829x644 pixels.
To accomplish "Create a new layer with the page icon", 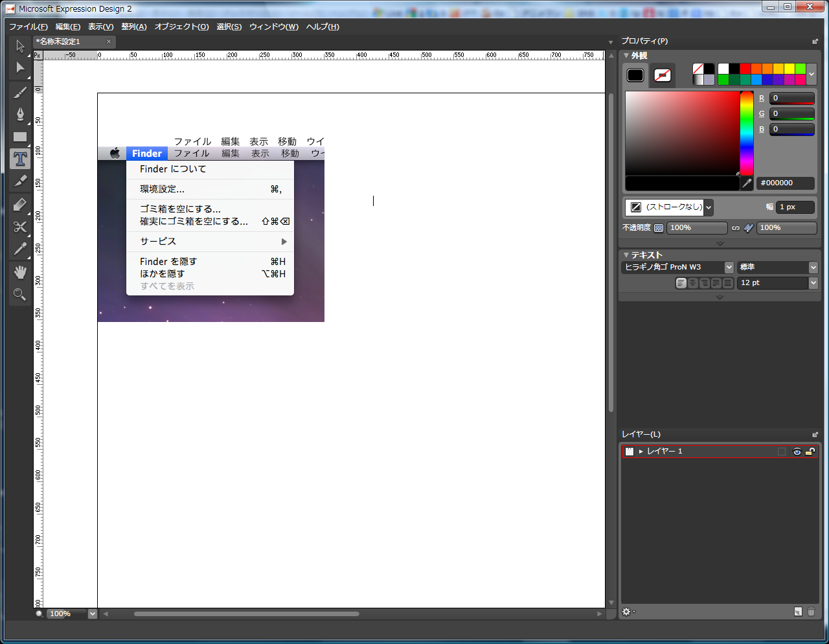I will [x=798, y=612].
